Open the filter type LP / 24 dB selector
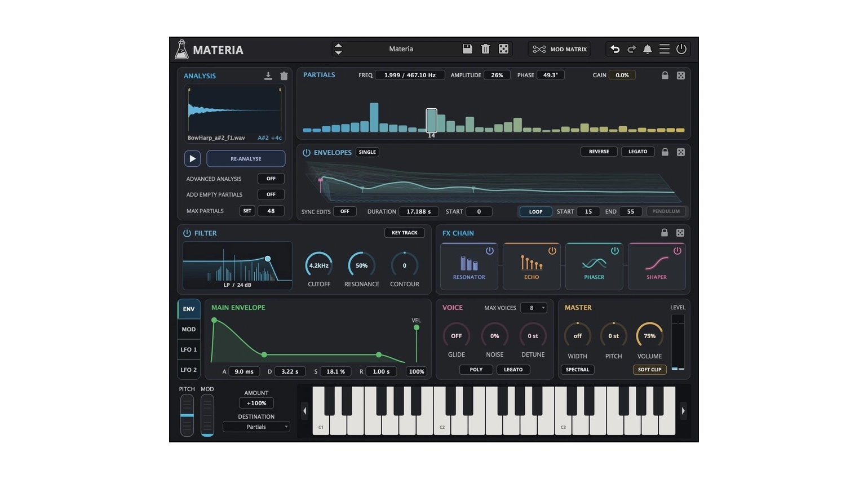Viewport: 868px width, 479px height. 237,285
